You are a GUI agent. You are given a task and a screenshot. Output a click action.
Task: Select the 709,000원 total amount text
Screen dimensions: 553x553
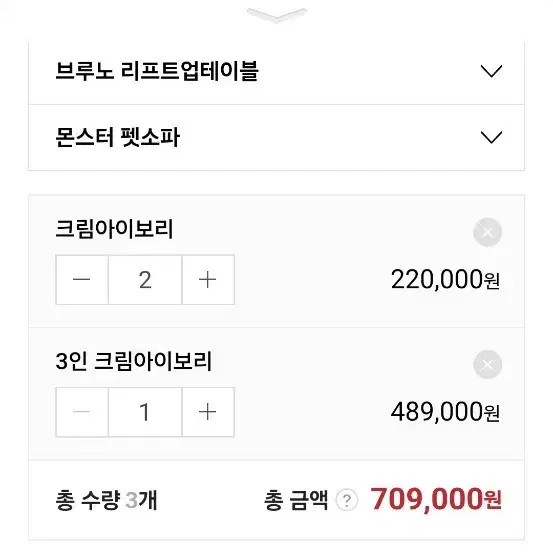click(x=436, y=499)
